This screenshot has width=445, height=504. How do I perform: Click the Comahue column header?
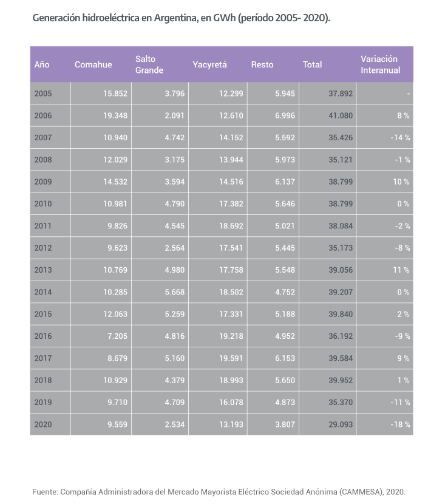[93, 65]
